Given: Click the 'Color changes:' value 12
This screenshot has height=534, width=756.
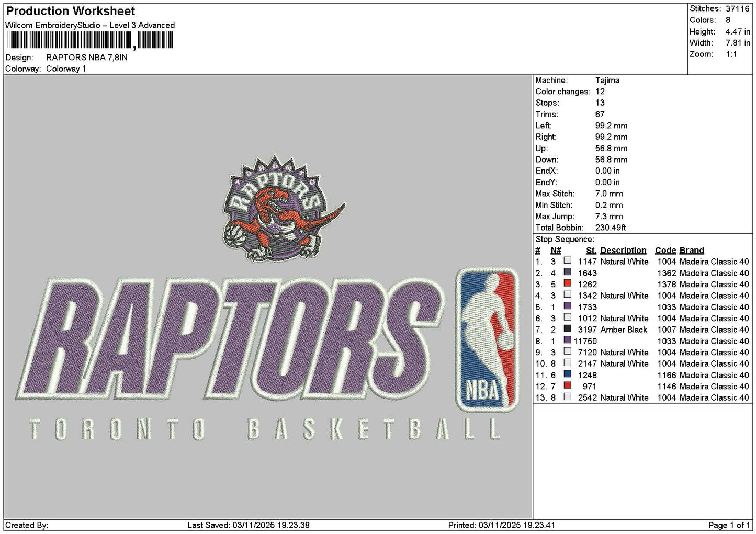Looking at the screenshot, I should (x=600, y=92).
